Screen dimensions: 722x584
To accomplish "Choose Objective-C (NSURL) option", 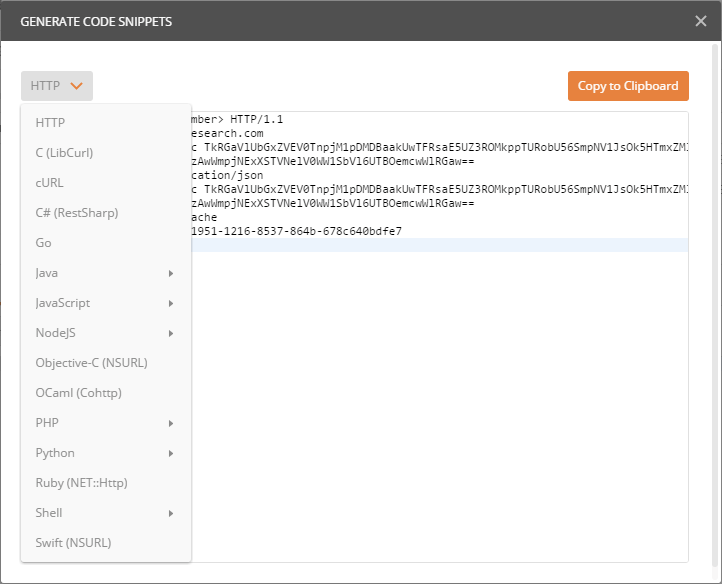I will 91,363.
